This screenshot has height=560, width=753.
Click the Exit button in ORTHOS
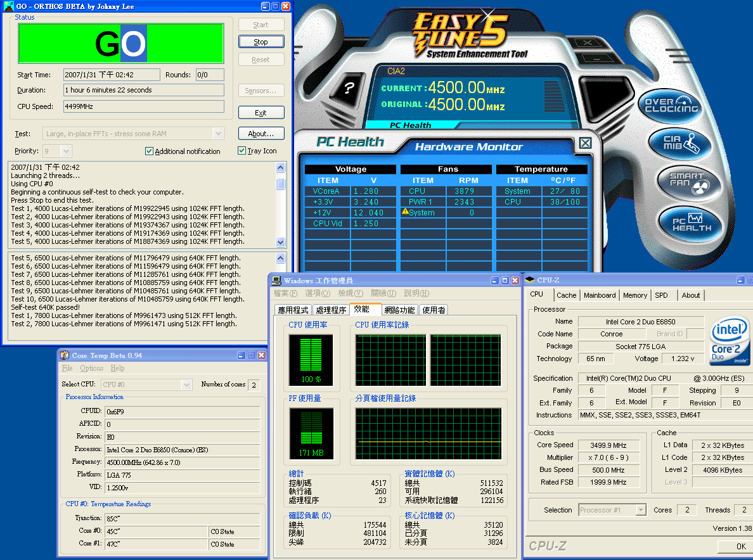(x=261, y=113)
